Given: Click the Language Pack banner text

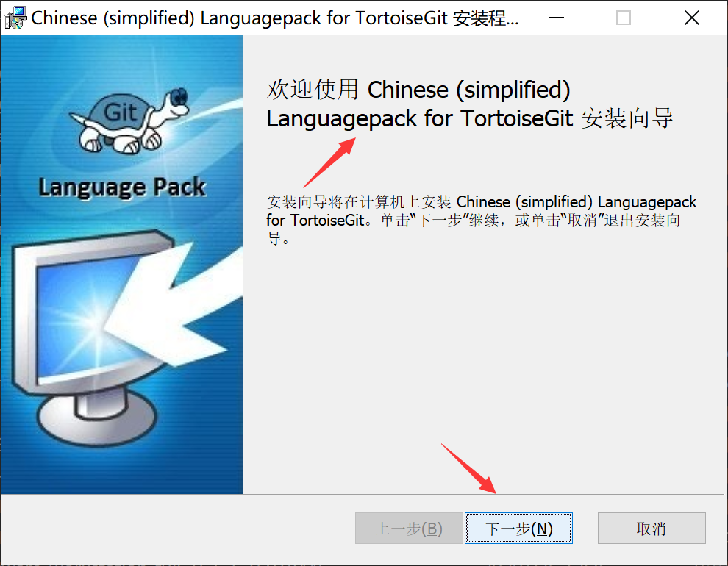Looking at the screenshot, I should (121, 188).
